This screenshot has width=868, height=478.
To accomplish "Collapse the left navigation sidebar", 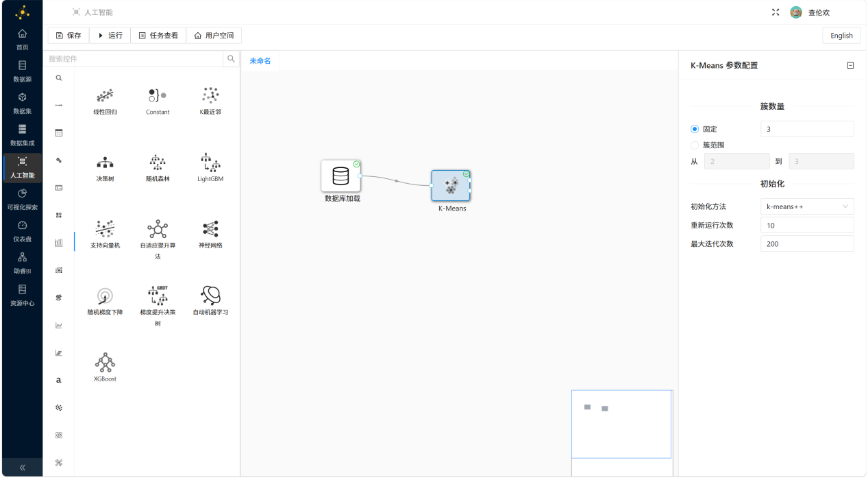I will click(22, 467).
